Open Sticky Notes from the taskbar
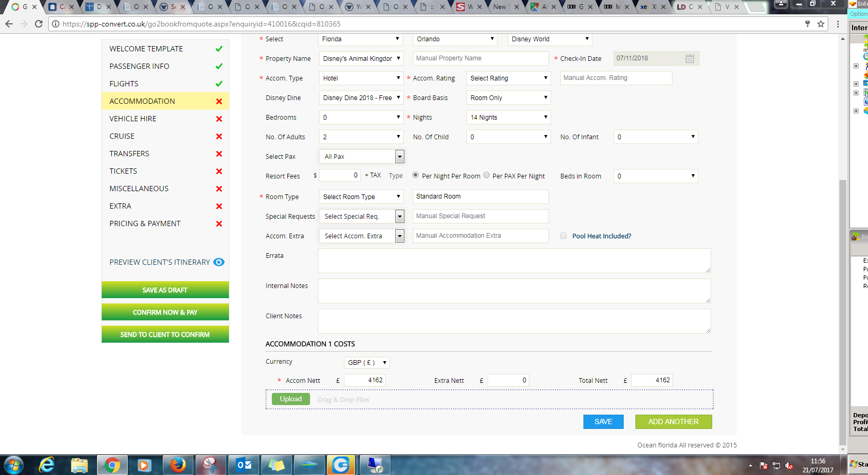Image resolution: width=868 pixels, height=475 pixels. (x=276, y=465)
